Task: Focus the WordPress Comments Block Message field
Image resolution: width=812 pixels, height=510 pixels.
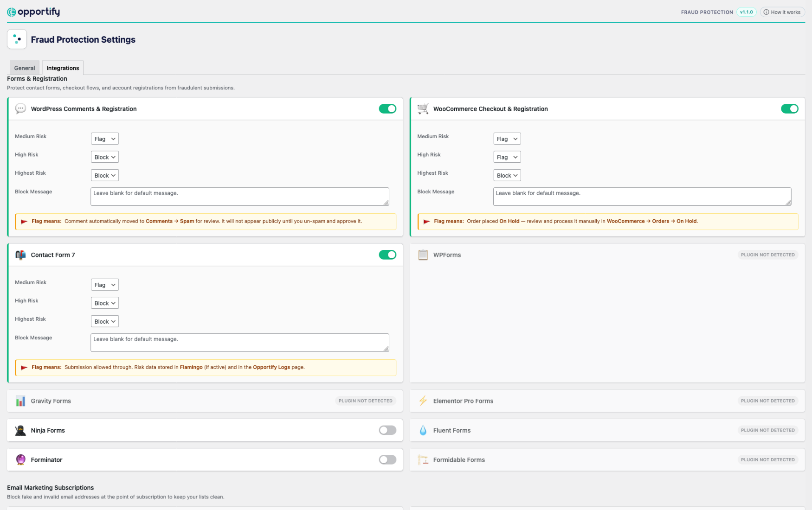Action: [240, 197]
